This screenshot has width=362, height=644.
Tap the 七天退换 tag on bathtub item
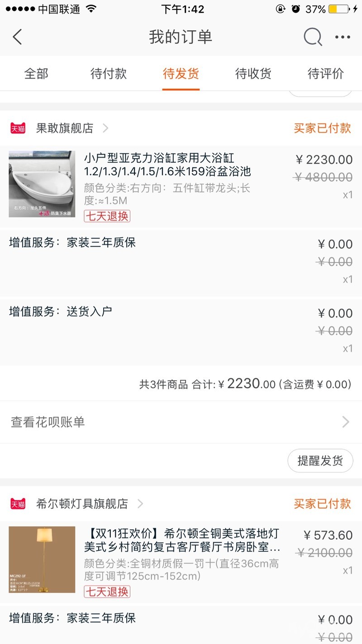107,216
